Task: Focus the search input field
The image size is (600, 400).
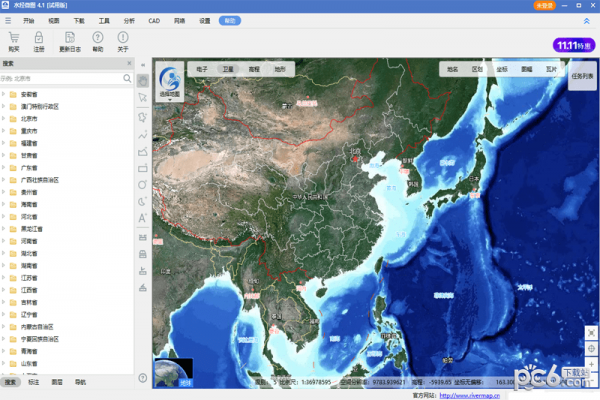Action: point(61,78)
